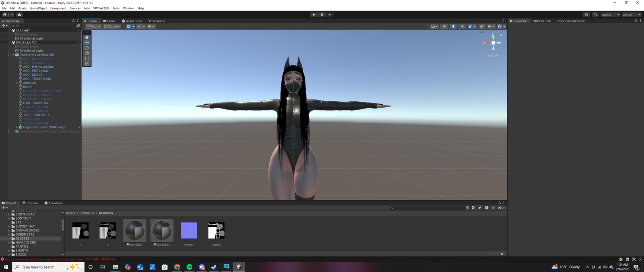Open the Undo History icon
The height and width of the screenshot is (272, 644).
point(586,15)
